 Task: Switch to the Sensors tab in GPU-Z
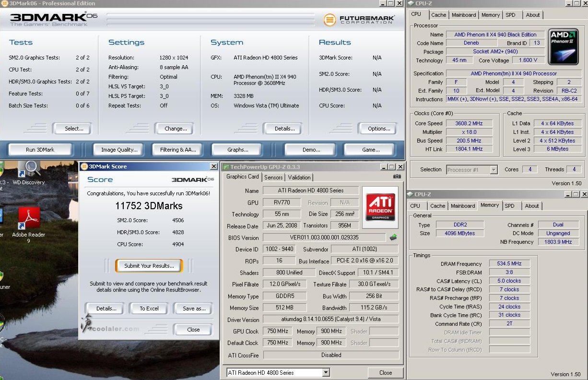tap(273, 178)
